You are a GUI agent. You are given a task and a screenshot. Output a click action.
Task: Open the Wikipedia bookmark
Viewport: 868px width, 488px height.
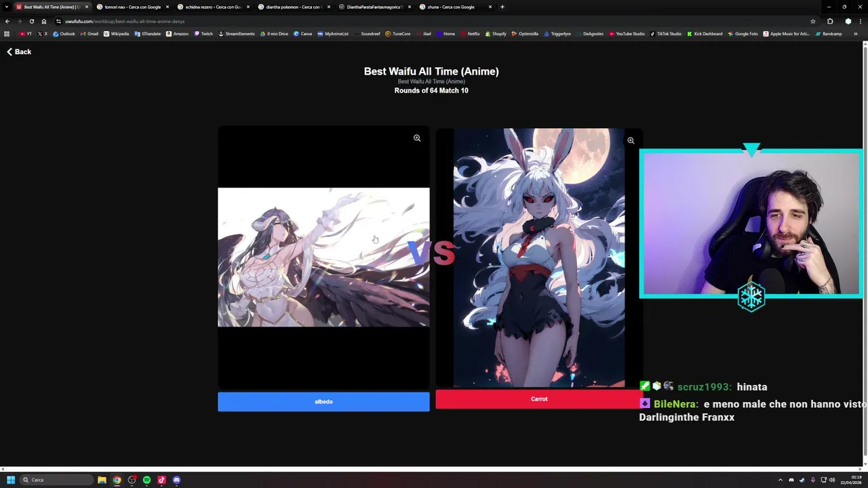point(116,34)
